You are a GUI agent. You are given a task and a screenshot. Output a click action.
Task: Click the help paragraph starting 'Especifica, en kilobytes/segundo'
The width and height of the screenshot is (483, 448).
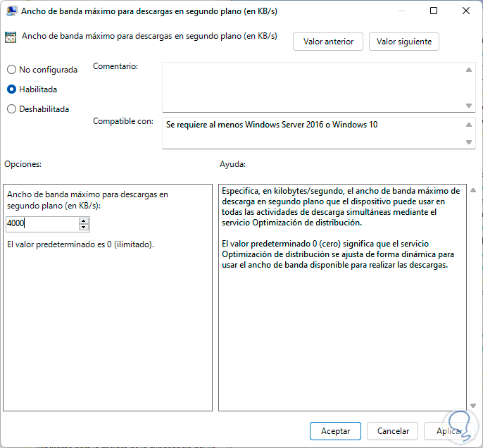[x=341, y=207]
